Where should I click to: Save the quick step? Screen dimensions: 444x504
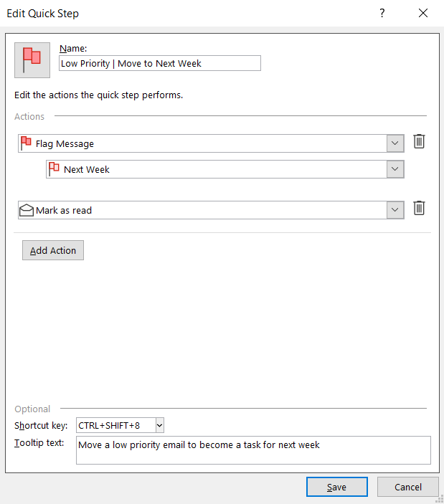(336, 487)
